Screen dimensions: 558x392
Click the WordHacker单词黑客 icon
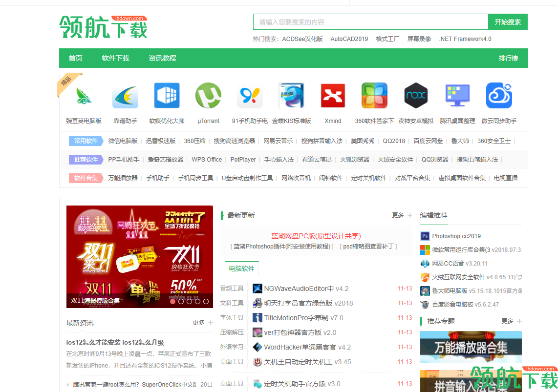(258, 347)
